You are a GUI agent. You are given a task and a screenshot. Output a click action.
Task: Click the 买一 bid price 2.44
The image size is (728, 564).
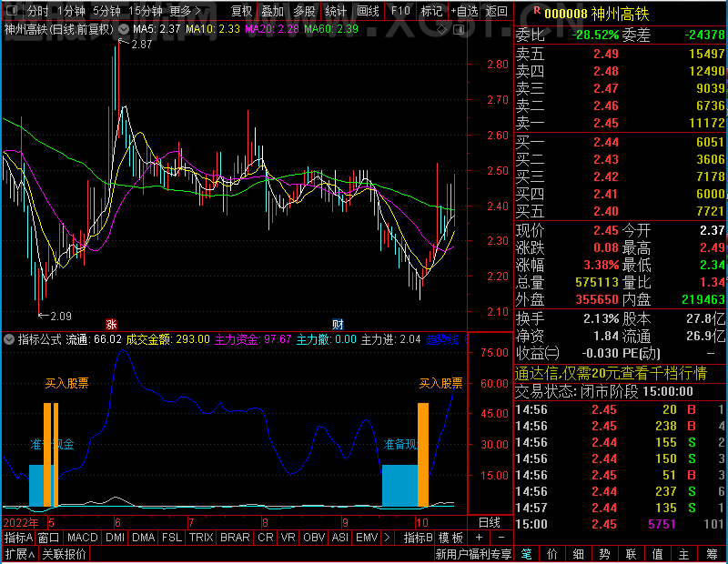[605, 142]
